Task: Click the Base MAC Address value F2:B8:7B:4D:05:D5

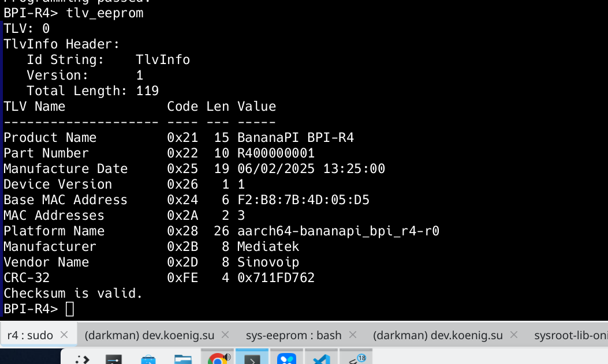Action: [303, 200]
